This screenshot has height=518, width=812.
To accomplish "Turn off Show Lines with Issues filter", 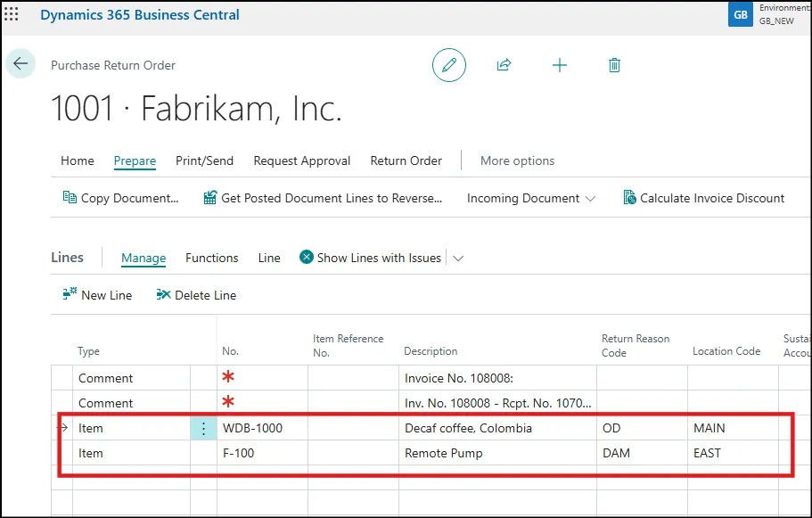I will click(x=307, y=257).
